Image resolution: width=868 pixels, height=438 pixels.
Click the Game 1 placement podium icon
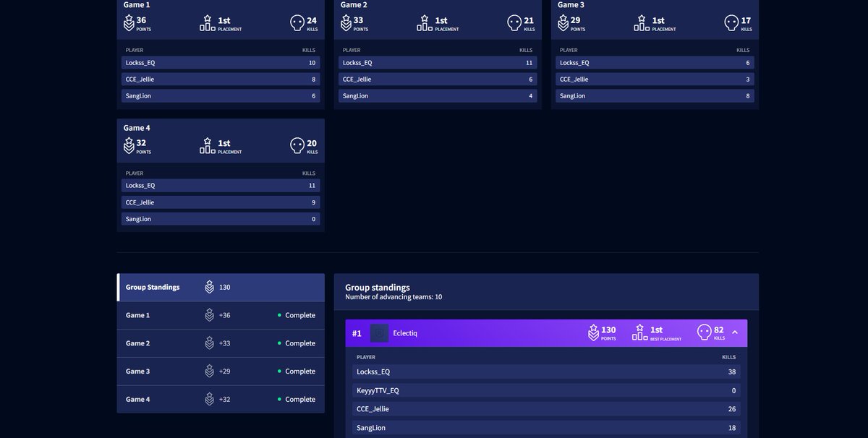click(208, 23)
